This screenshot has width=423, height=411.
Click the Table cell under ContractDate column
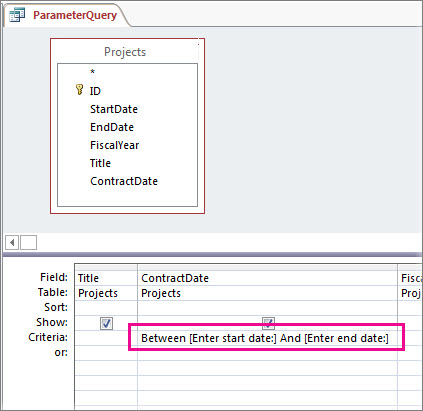click(x=267, y=293)
